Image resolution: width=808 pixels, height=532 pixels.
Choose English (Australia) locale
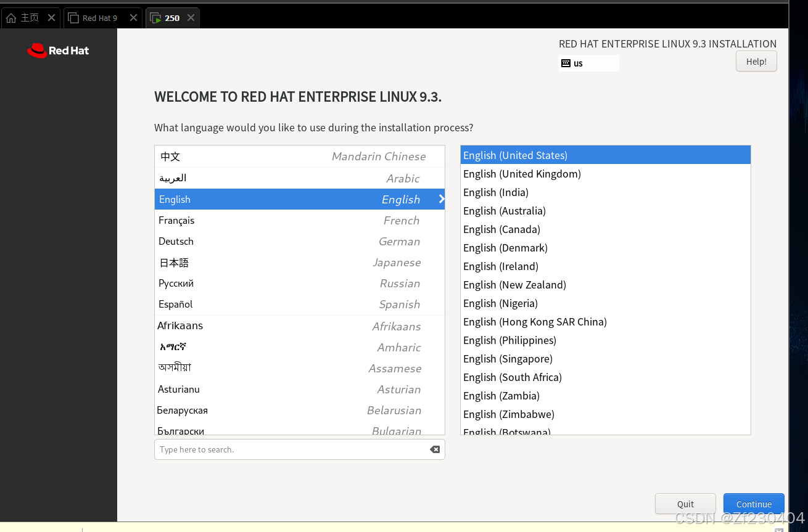pyautogui.click(x=605, y=211)
